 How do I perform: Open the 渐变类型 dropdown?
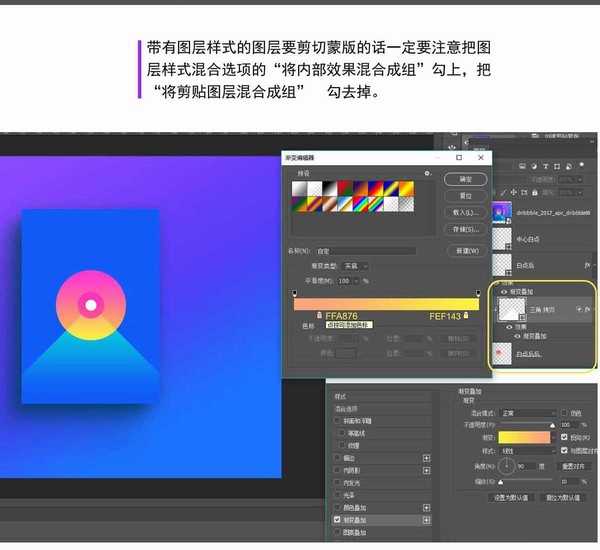[x=357, y=266]
